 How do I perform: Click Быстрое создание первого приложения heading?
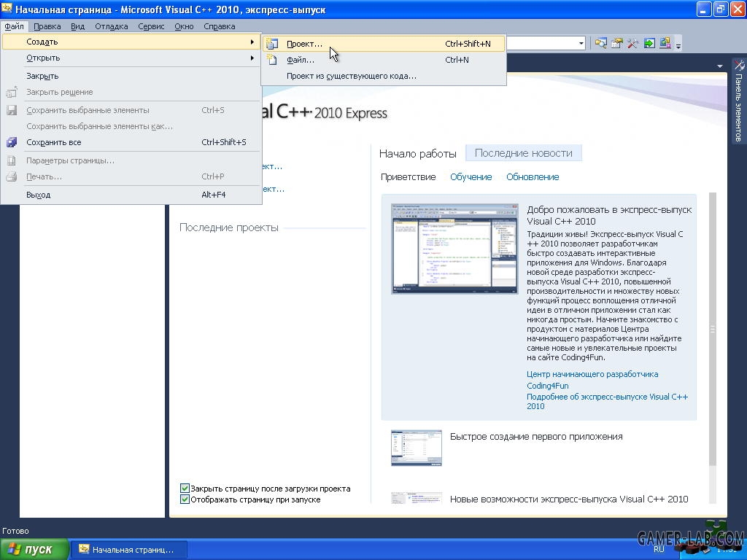coord(536,437)
